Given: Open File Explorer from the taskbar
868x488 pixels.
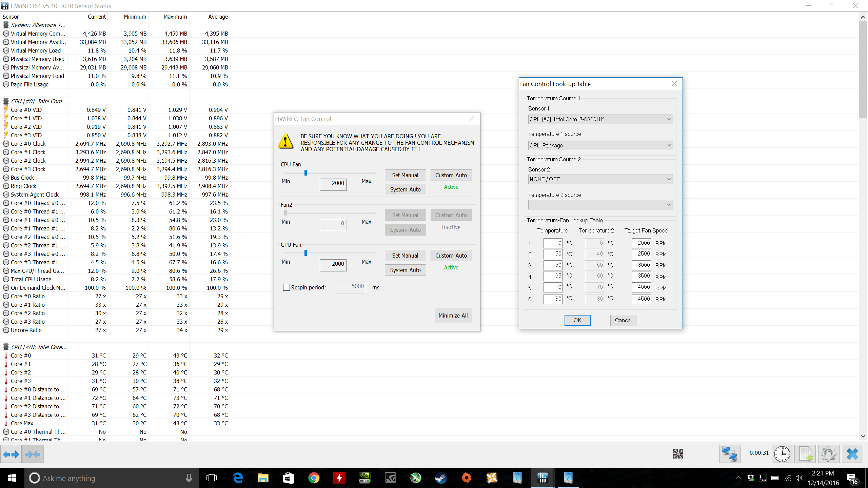Looking at the screenshot, I should (263, 478).
